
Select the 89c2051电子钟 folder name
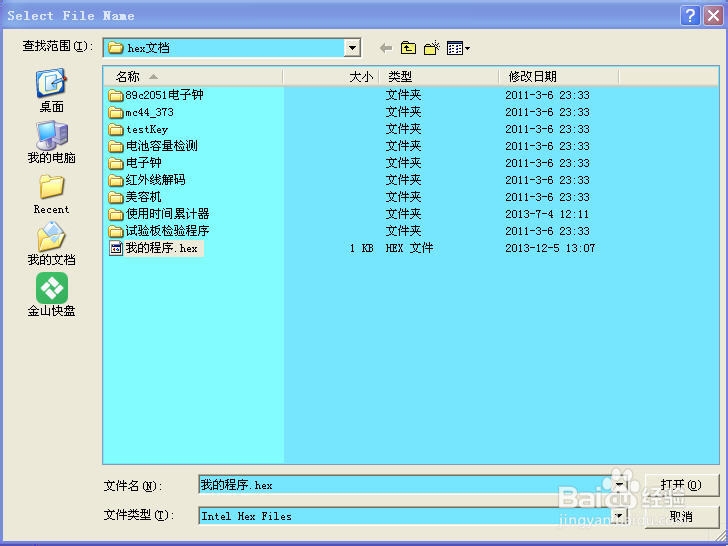click(x=164, y=95)
